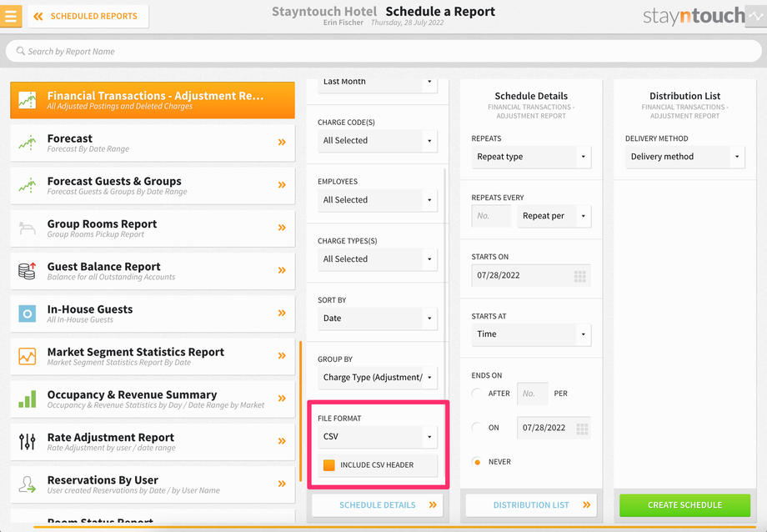Select the Ends On date radio button
This screenshot has width=767, height=532.
tap(477, 428)
